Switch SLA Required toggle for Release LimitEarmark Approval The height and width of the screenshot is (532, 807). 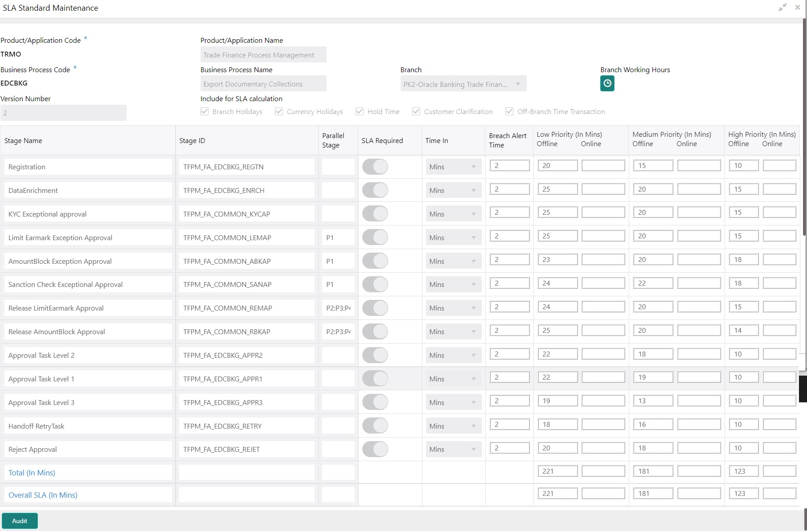[375, 308]
